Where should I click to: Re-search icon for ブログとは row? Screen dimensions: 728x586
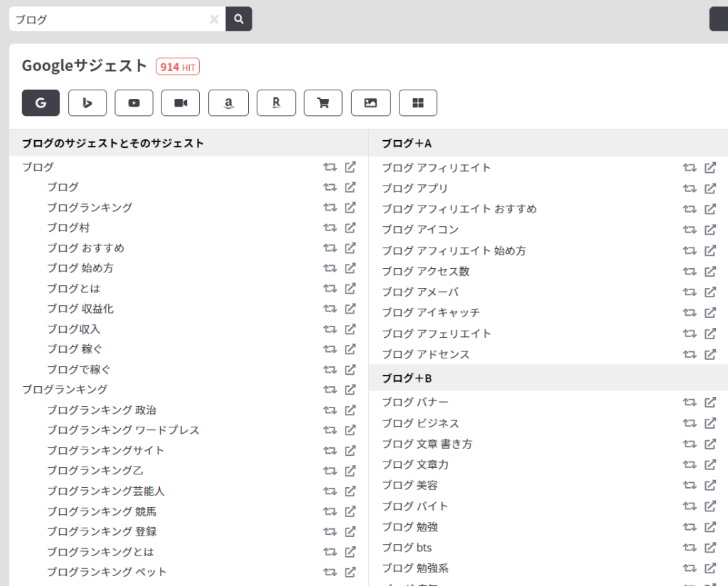pyautogui.click(x=330, y=288)
